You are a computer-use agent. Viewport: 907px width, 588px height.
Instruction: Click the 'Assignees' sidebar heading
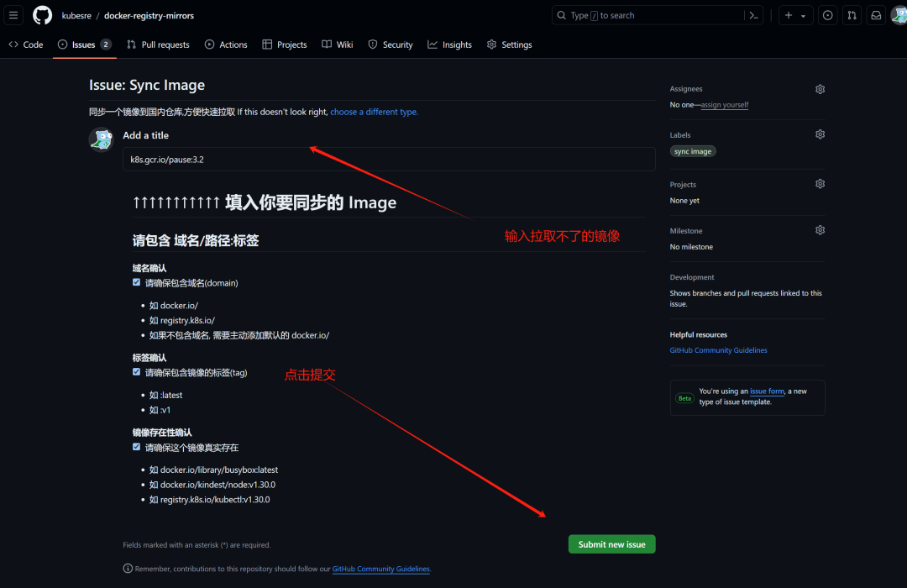(686, 89)
